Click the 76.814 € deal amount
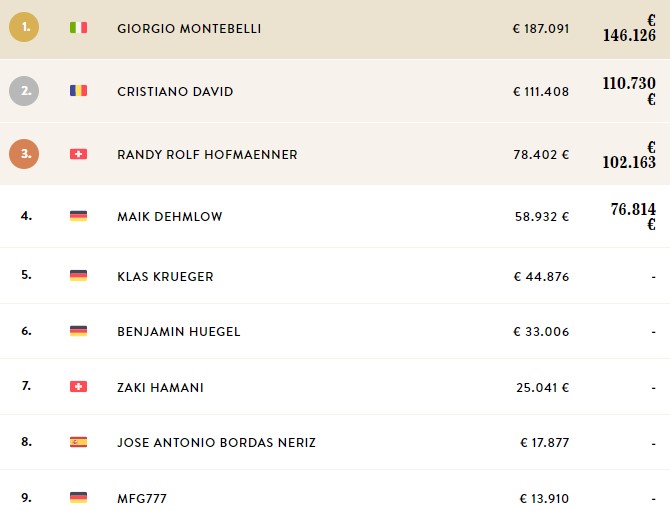This screenshot has width=670, height=511. (x=633, y=216)
